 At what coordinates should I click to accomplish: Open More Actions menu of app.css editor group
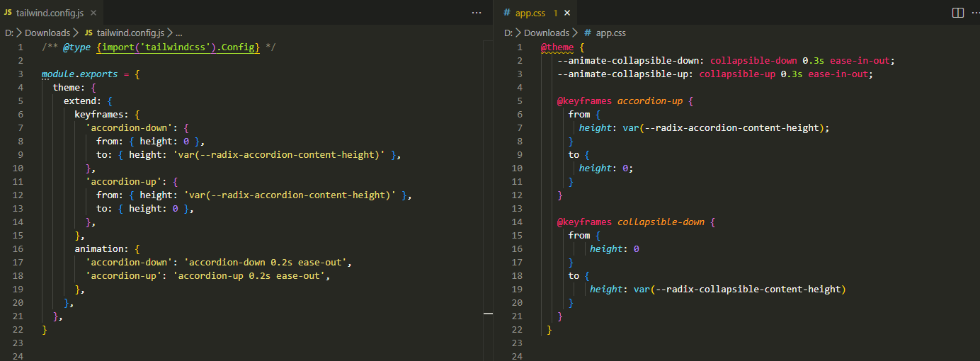976,13
